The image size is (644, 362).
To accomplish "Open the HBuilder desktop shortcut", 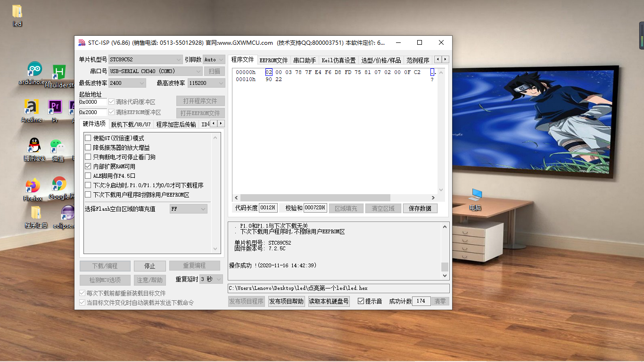I will tap(59, 77).
